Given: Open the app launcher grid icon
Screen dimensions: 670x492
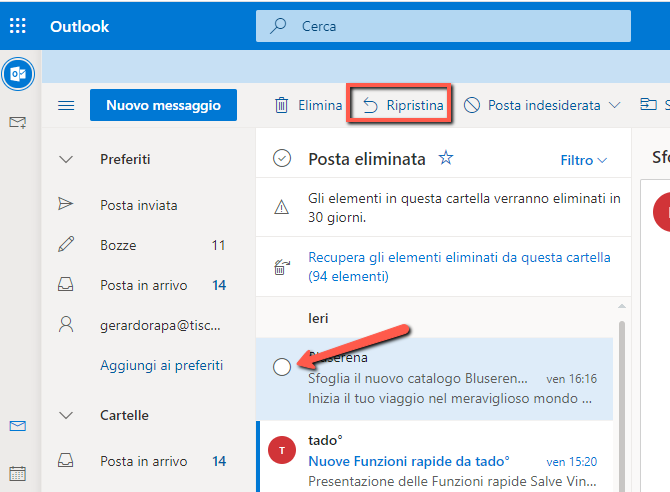Looking at the screenshot, I should click(x=18, y=26).
